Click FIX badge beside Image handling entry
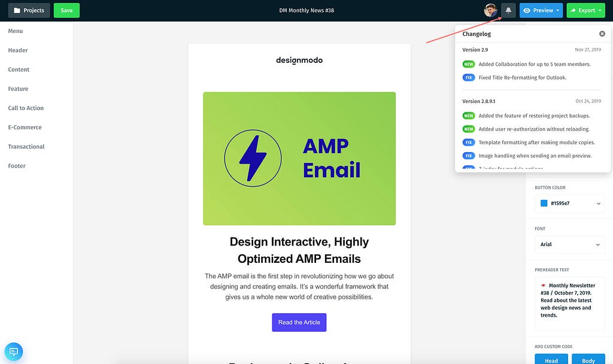613x364 pixels. coord(469,156)
